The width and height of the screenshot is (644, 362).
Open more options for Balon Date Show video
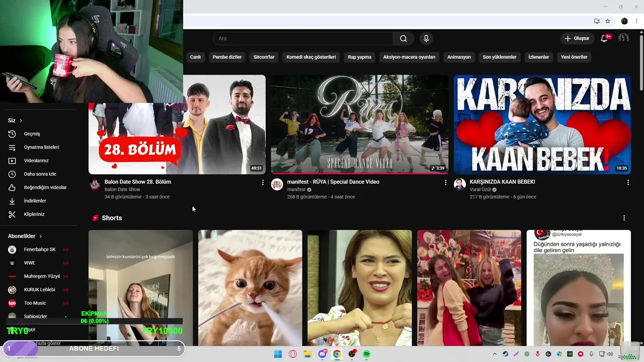pyautogui.click(x=263, y=183)
